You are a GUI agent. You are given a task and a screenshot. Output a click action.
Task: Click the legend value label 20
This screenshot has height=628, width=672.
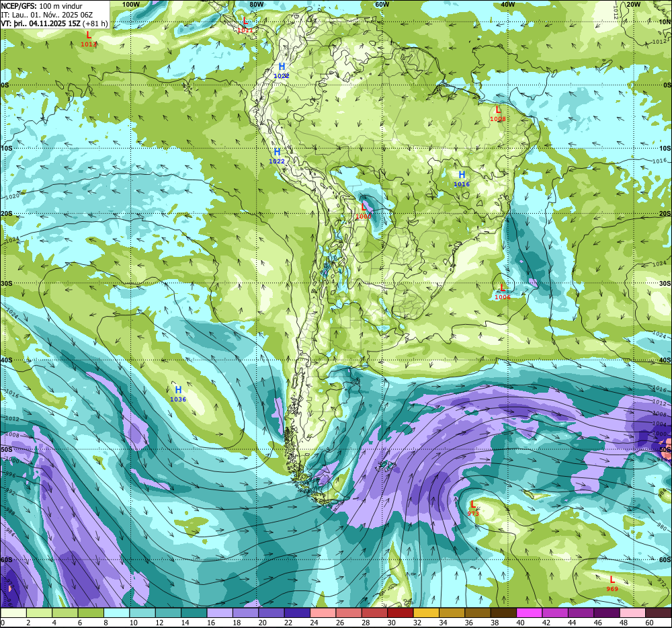(262, 623)
